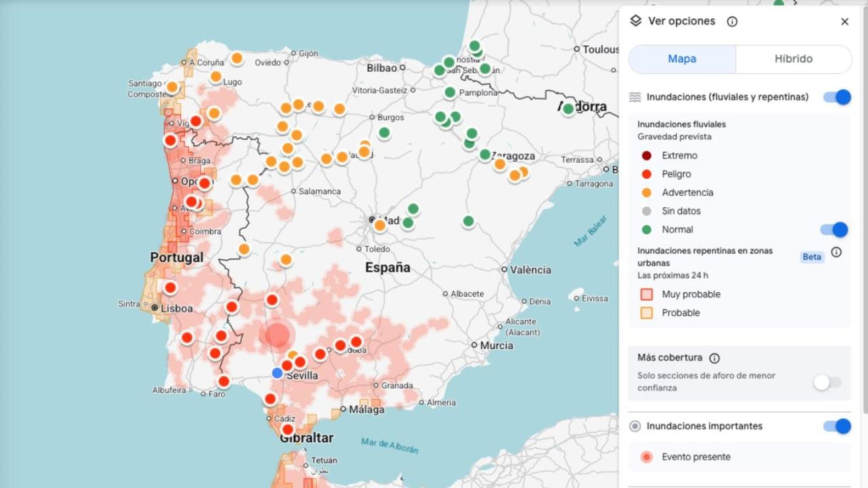Switch to the Híbrido view
This screenshot has height=488, width=868.
point(793,59)
